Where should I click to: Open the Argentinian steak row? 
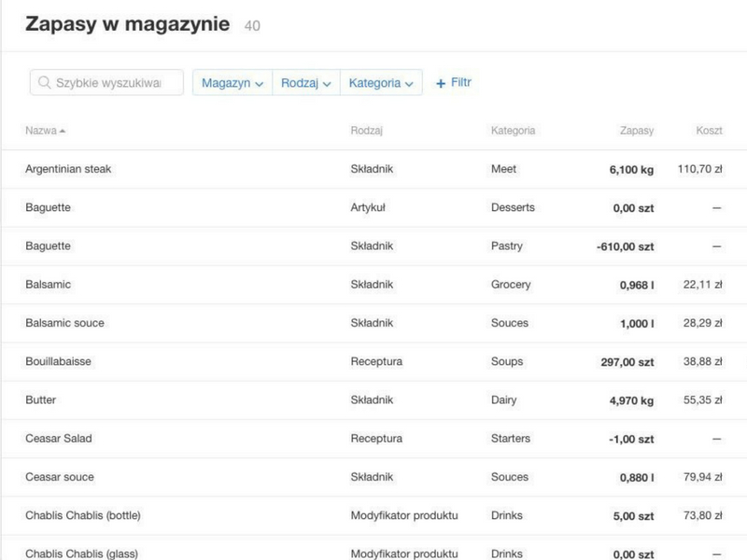coord(373,169)
